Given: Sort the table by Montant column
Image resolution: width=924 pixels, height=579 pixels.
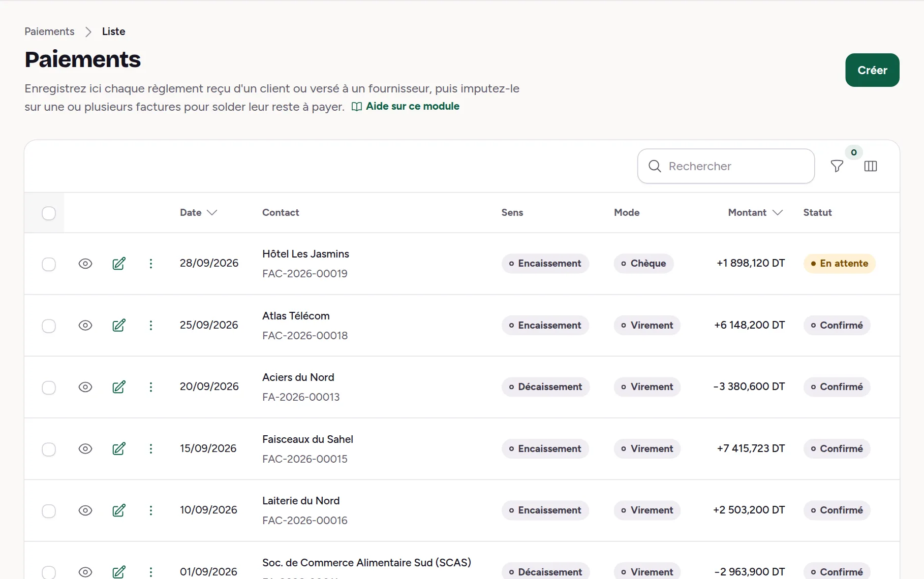Looking at the screenshot, I should coord(755,212).
